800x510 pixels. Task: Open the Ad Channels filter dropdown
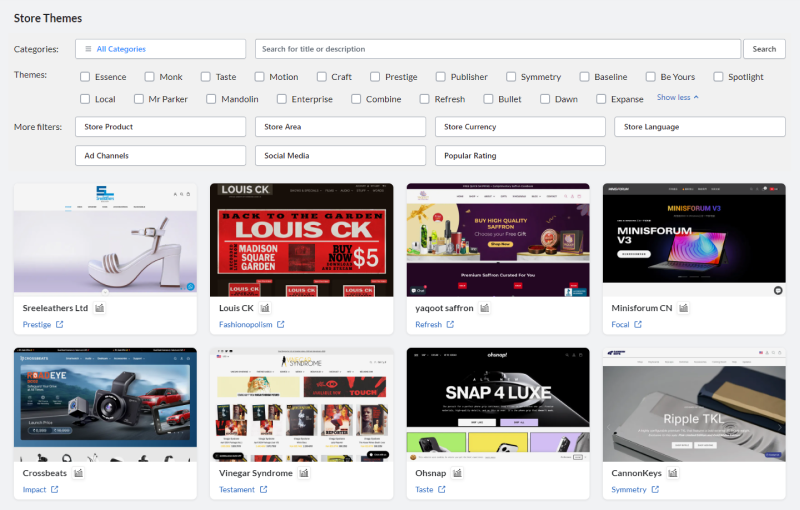click(x=160, y=156)
